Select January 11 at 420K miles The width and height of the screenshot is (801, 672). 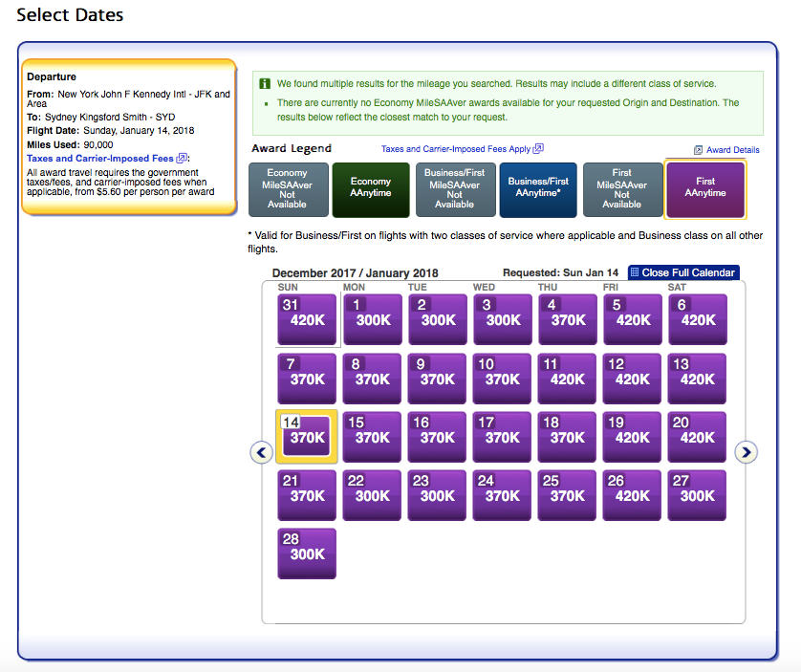[567, 379]
